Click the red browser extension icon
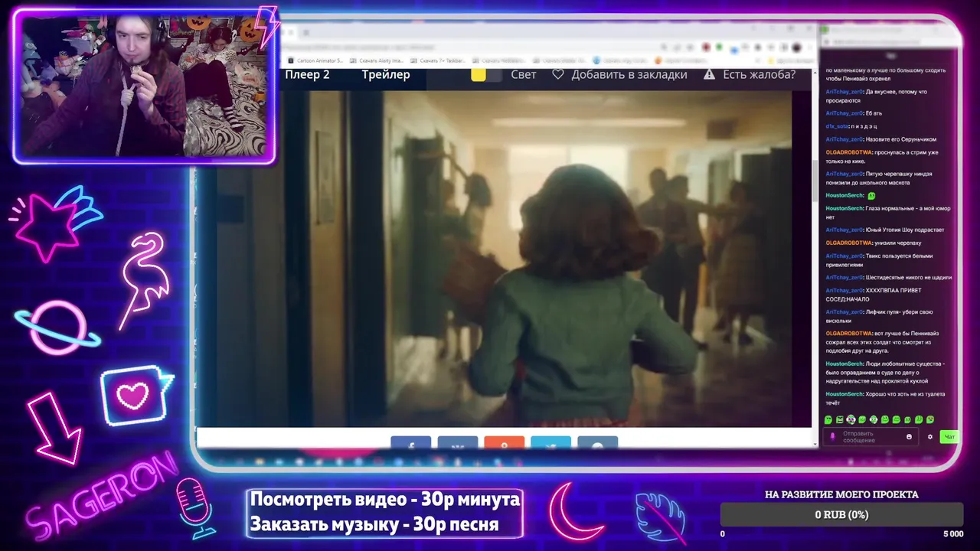The image size is (980, 551). pyautogui.click(x=706, y=47)
